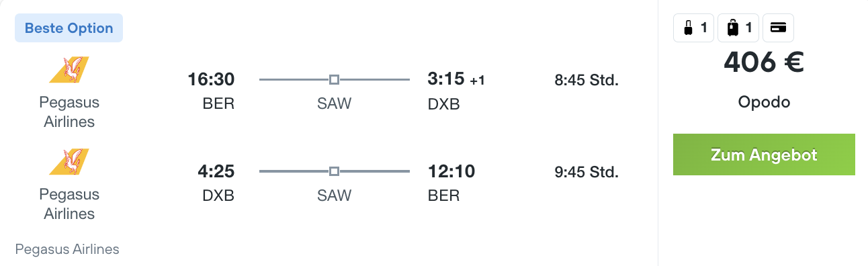
Task: Click the checked luggage suitcase icon
Action: click(x=733, y=28)
